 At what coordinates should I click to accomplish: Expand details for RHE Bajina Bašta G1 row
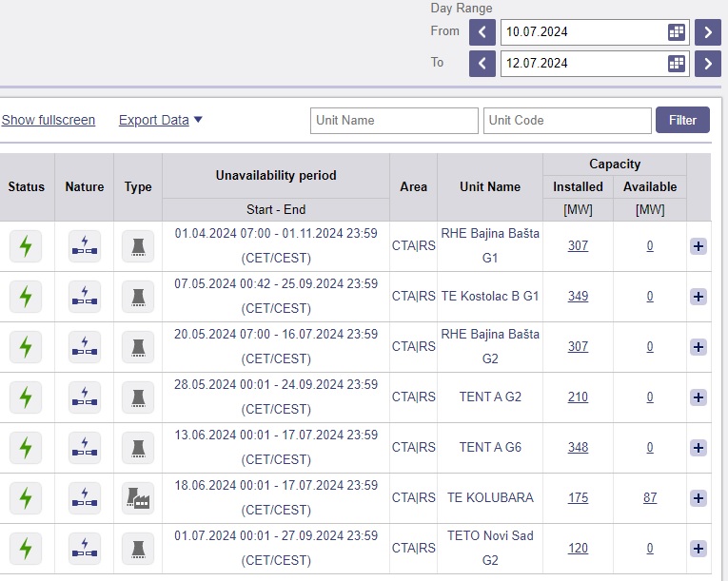pos(698,246)
